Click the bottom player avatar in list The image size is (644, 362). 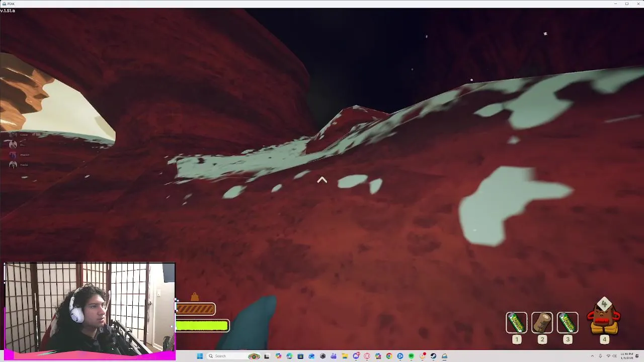(13, 165)
